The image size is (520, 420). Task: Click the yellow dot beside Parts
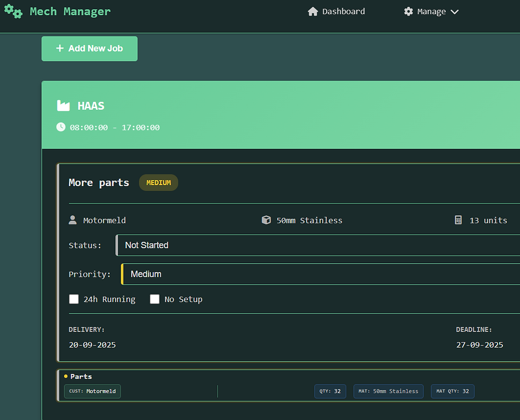click(66, 376)
